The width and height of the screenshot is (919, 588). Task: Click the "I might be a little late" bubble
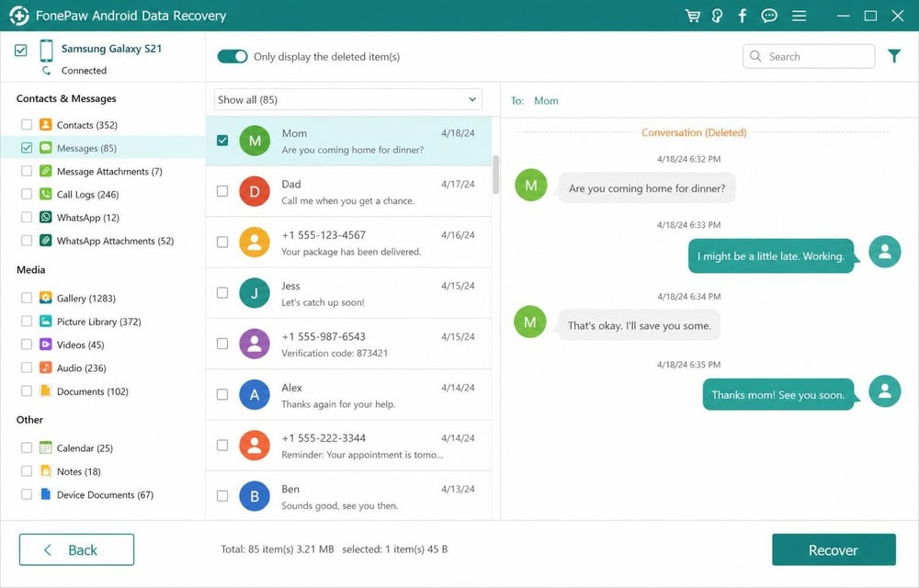(x=771, y=256)
